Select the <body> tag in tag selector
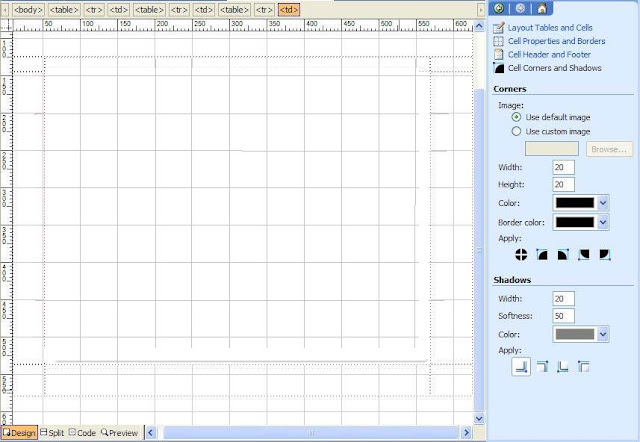 pyautogui.click(x=28, y=9)
